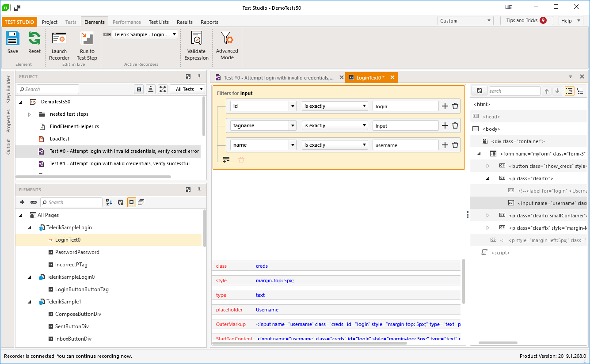Viewport: 590px width, 364px height.
Task: Click the camera icon next to recorder dropdown
Action: pos(107,34)
